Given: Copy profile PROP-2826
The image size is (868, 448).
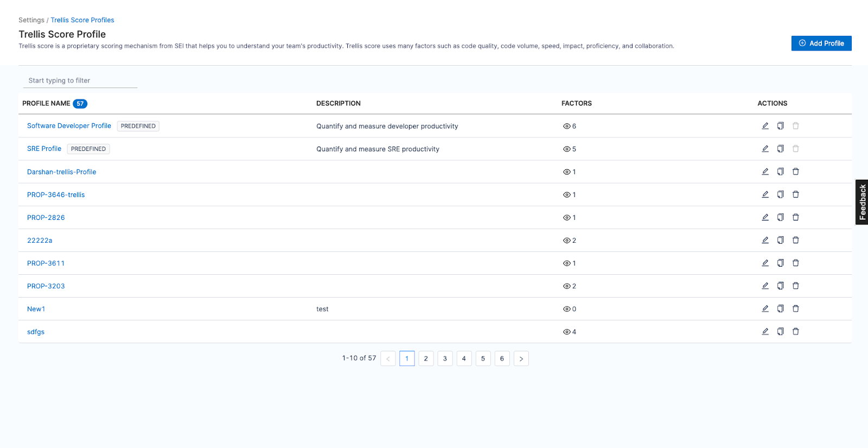Looking at the screenshot, I should pyautogui.click(x=780, y=217).
